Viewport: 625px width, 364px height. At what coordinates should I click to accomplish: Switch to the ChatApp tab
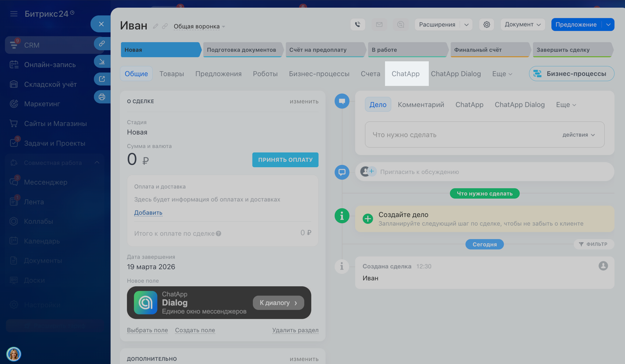point(406,74)
